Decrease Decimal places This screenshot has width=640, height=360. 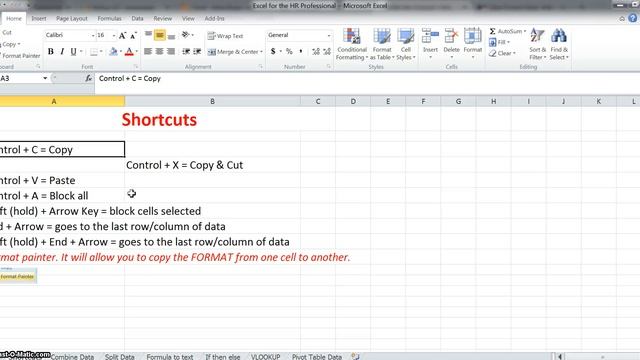point(327,51)
